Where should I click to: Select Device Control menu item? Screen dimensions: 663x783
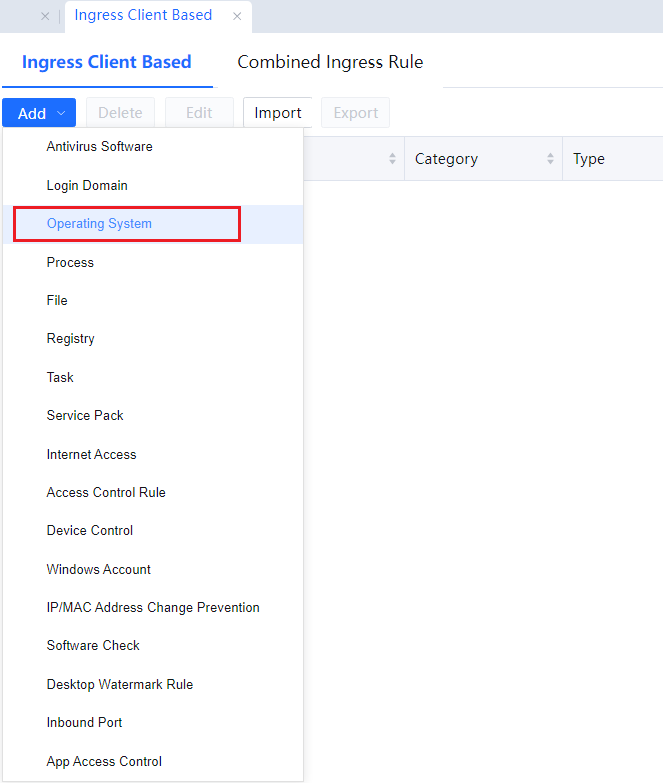pyautogui.click(x=89, y=531)
